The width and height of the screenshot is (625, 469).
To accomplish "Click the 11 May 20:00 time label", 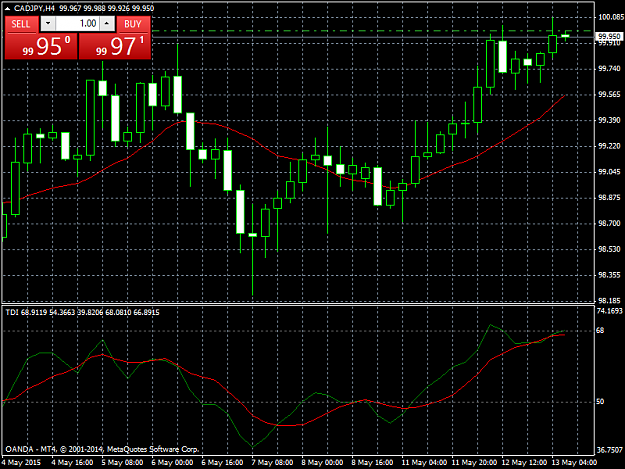I will [x=474, y=463].
